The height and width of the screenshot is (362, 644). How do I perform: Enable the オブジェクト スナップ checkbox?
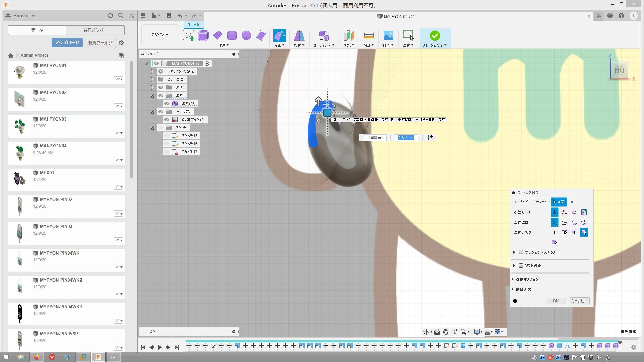(x=521, y=252)
